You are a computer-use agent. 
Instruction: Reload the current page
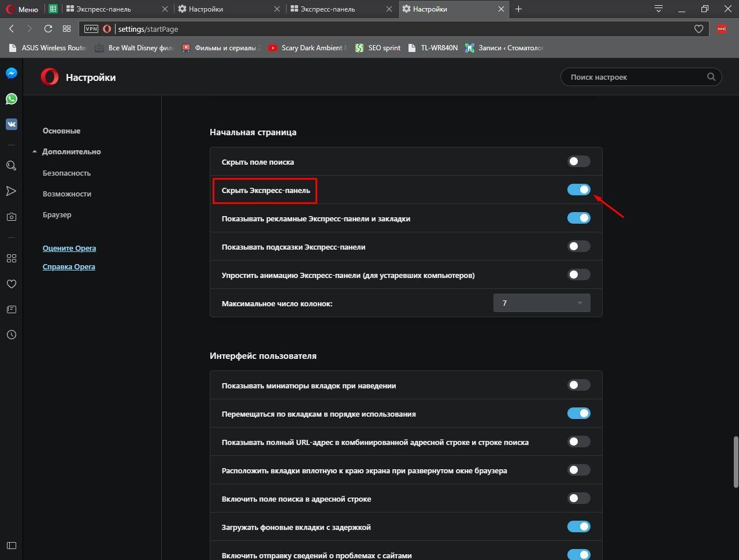(x=48, y=29)
